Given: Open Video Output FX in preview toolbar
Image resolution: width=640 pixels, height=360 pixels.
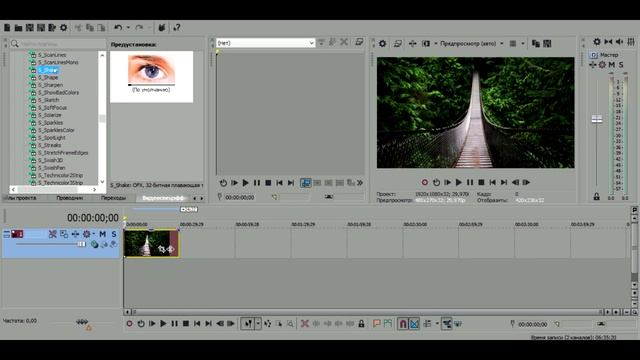Looking at the screenshot, I should [413, 43].
